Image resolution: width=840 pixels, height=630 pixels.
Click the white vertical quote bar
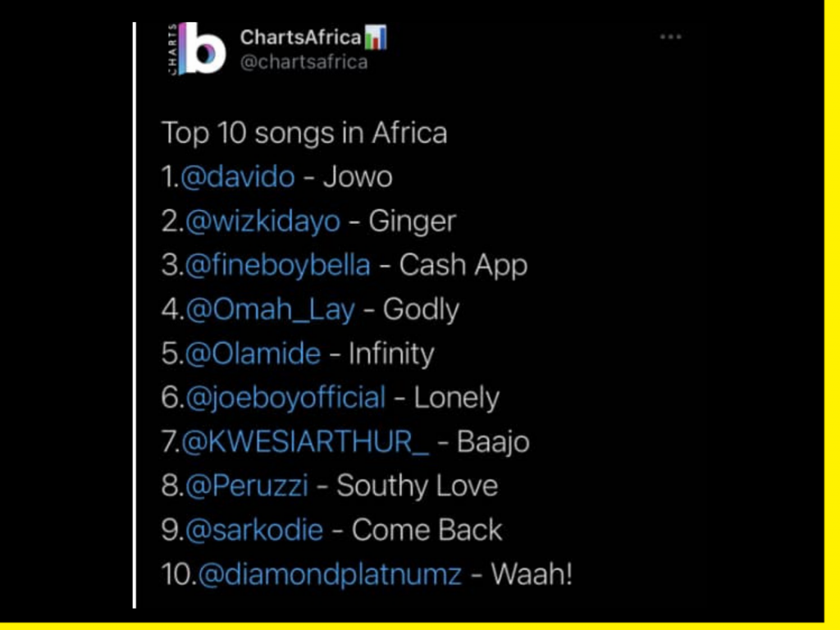click(x=135, y=315)
